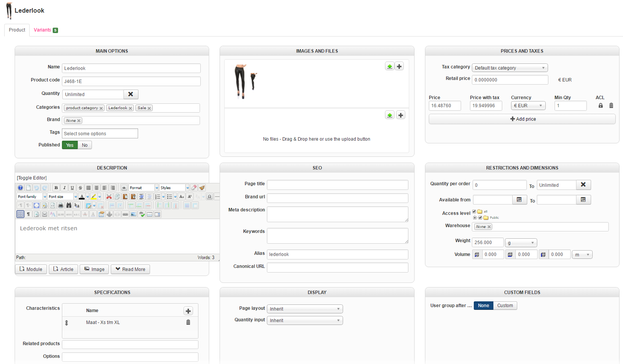Print the description via the printer icon
623x364 pixels.
tap(61, 205)
